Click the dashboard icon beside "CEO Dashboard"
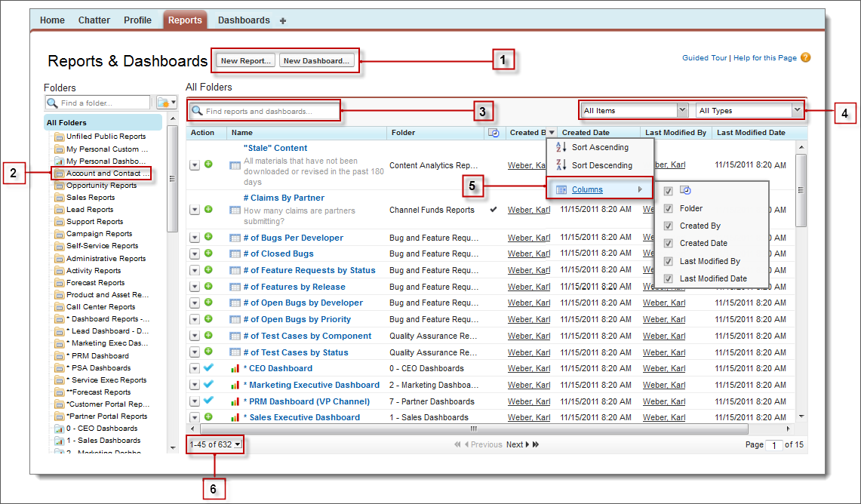Image resolution: width=861 pixels, height=504 pixels. pos(234,368)
